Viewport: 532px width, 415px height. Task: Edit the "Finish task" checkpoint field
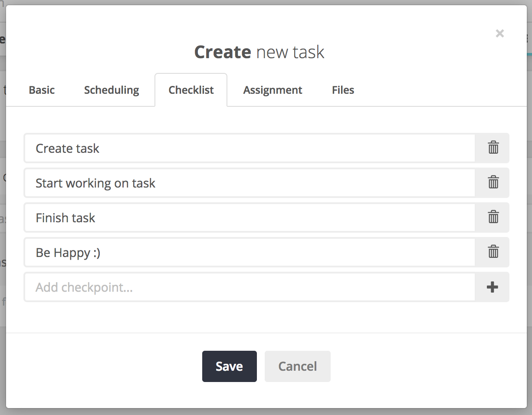pyautogui.click(x=250, y=217)
